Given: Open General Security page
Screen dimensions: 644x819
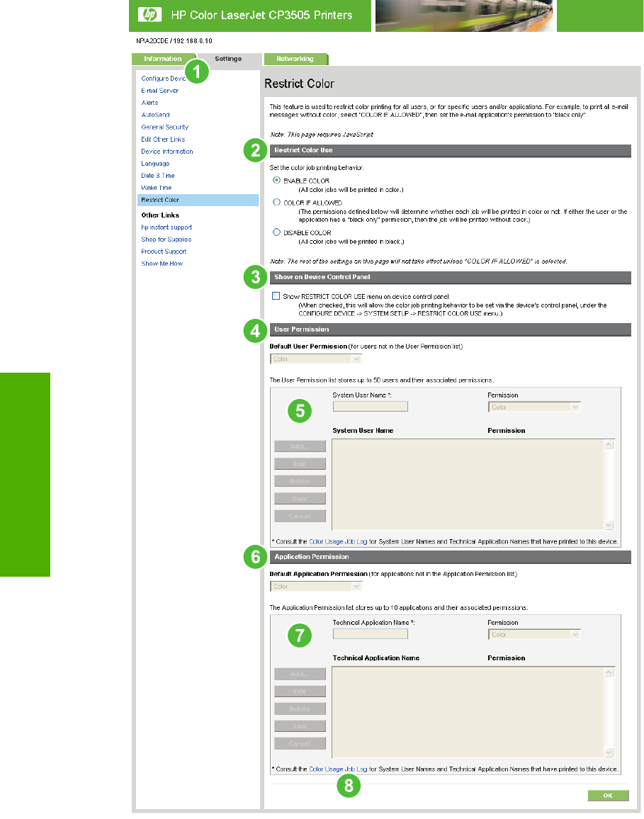Looking at the screenshot, I should (164, 127).
